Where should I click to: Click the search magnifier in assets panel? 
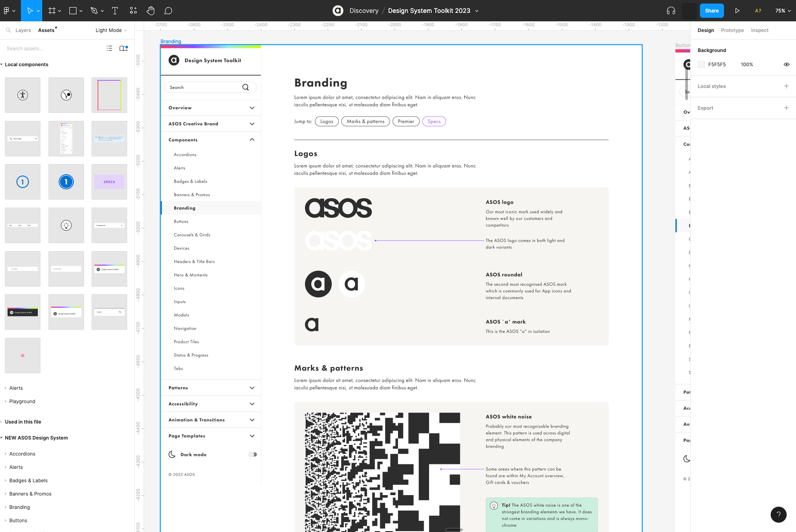8,30
